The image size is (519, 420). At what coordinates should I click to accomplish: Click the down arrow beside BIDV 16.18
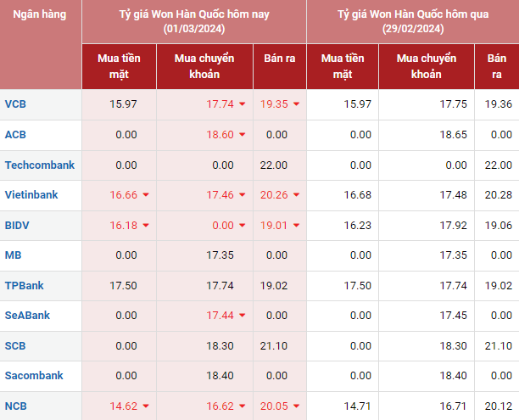click(x=146, y=226)
